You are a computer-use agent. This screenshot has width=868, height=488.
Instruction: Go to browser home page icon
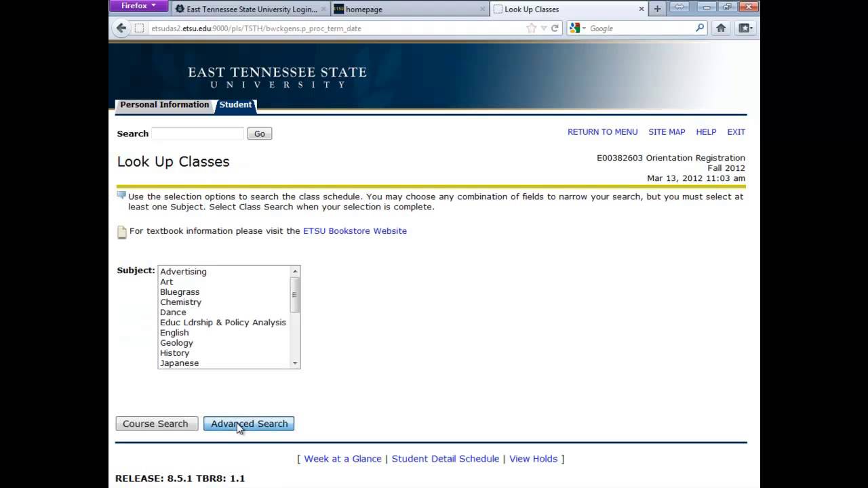tap(721, 28)
